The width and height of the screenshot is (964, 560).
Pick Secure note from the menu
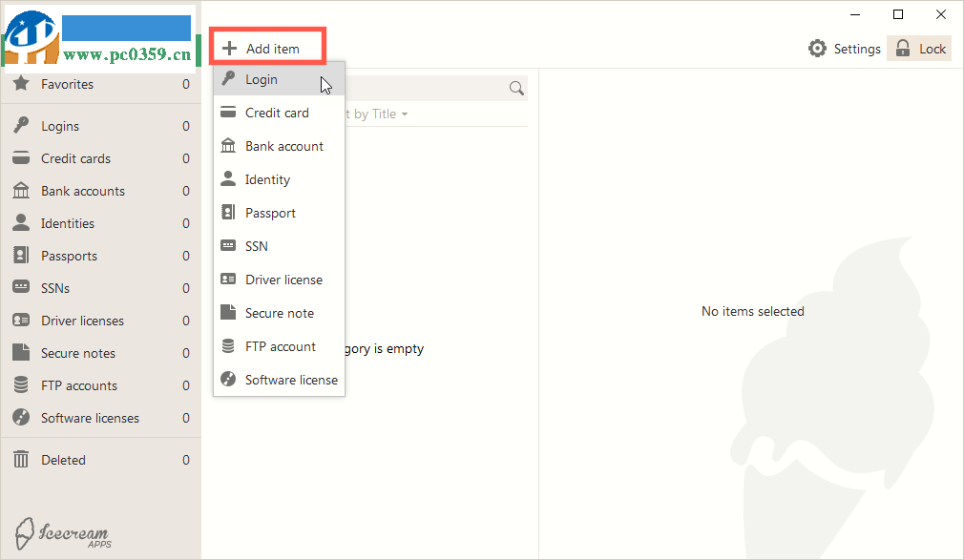[274, 312]
